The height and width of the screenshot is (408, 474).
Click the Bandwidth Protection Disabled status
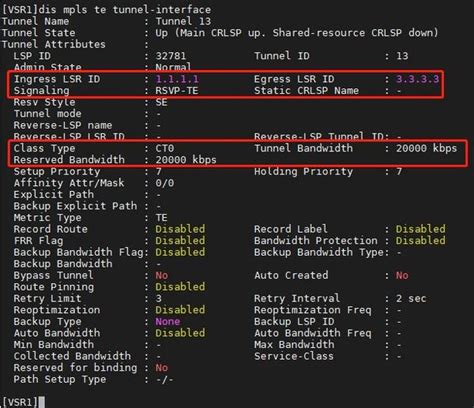(420, 241)
